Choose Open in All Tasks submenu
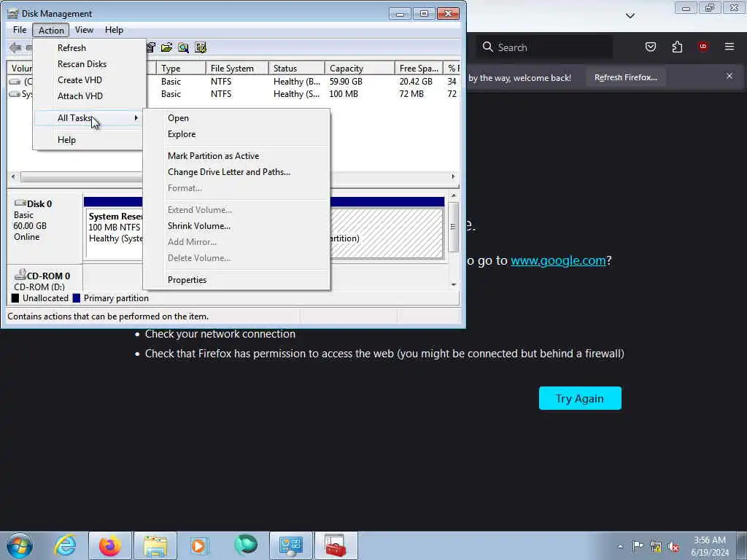Image resolution: width=747 pixels, height=560 pixels. point(236,118)
